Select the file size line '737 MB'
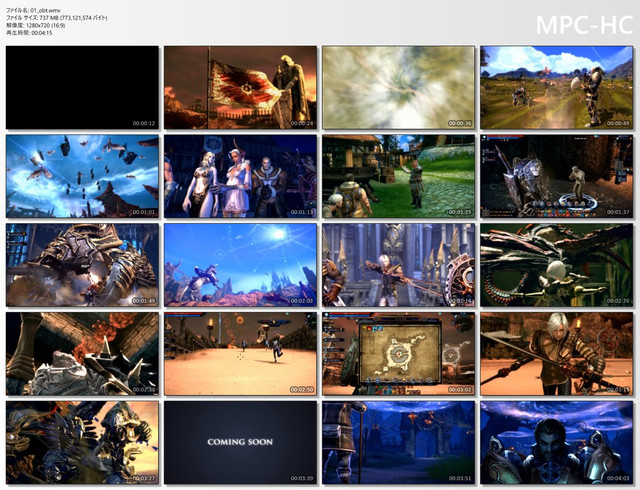This screenshot has width=640, height=490. [x=56, y=18]
